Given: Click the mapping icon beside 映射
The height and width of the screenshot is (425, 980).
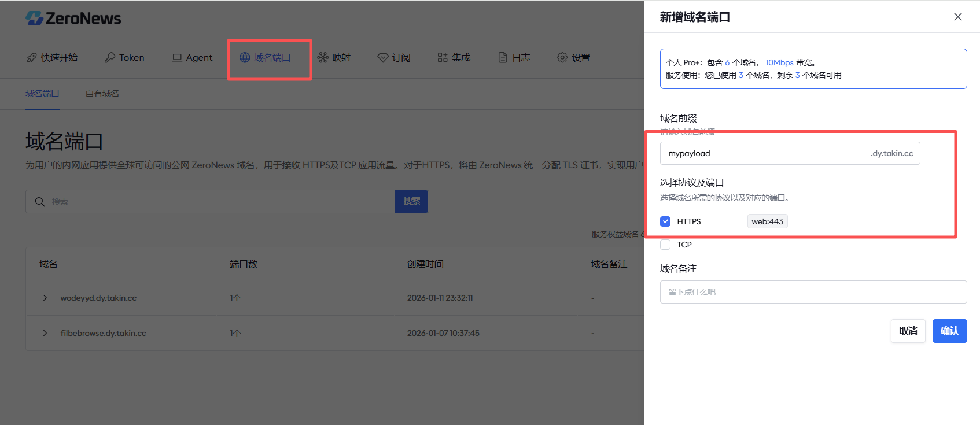Looking at the screenshot, I should tap(323, 58).
